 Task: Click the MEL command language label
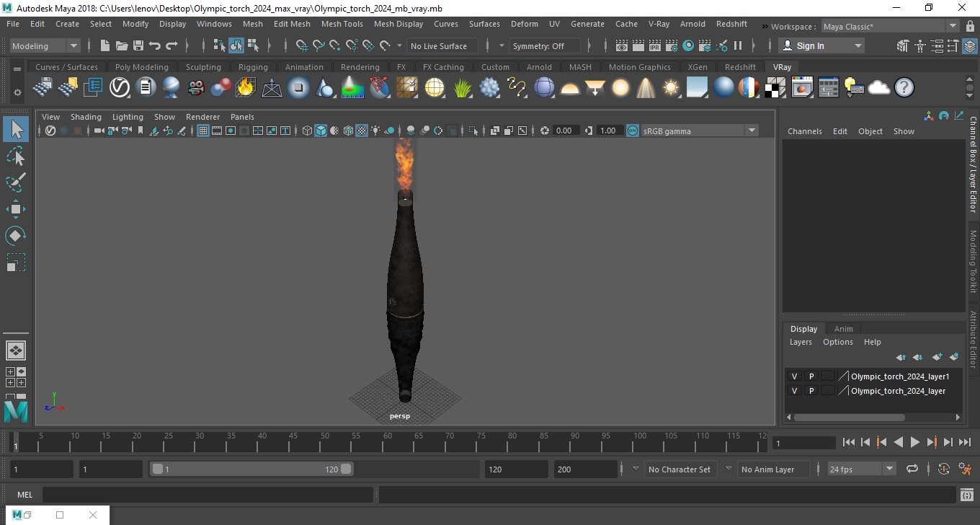[x=25, y=495]
